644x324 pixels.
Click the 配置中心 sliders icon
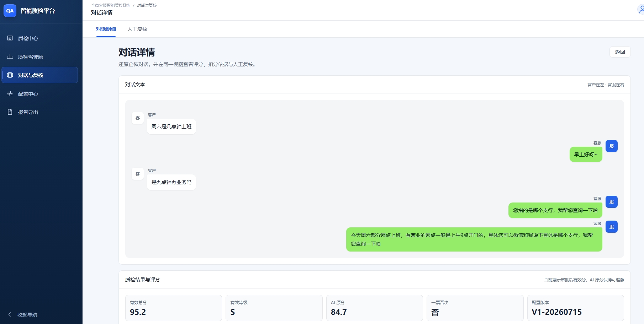[x=10, y=93]
